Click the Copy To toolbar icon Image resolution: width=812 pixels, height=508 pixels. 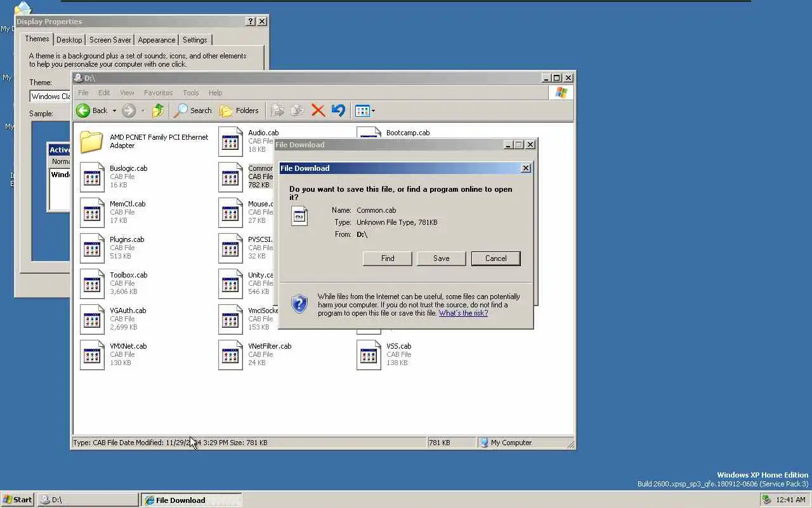pyautogui.click(x=297, y=110)
